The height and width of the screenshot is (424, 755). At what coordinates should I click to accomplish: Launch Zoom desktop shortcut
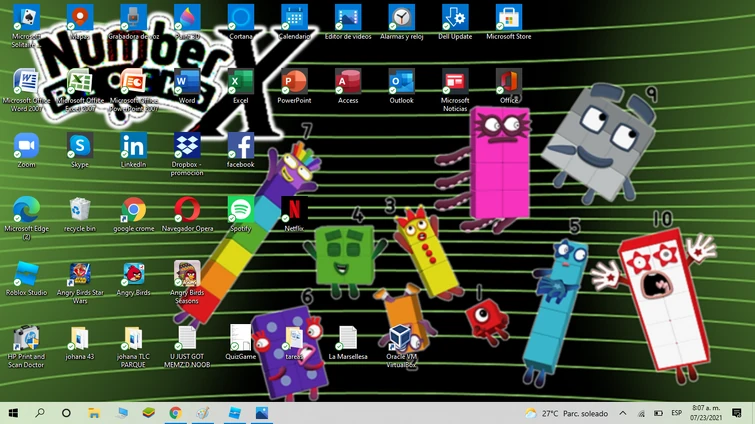tap(26, 146)
